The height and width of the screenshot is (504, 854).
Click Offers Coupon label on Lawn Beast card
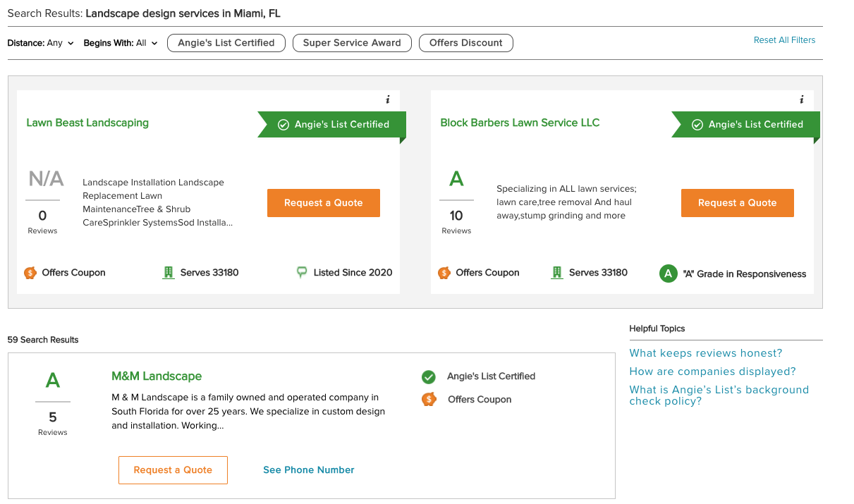pos(73,273)
